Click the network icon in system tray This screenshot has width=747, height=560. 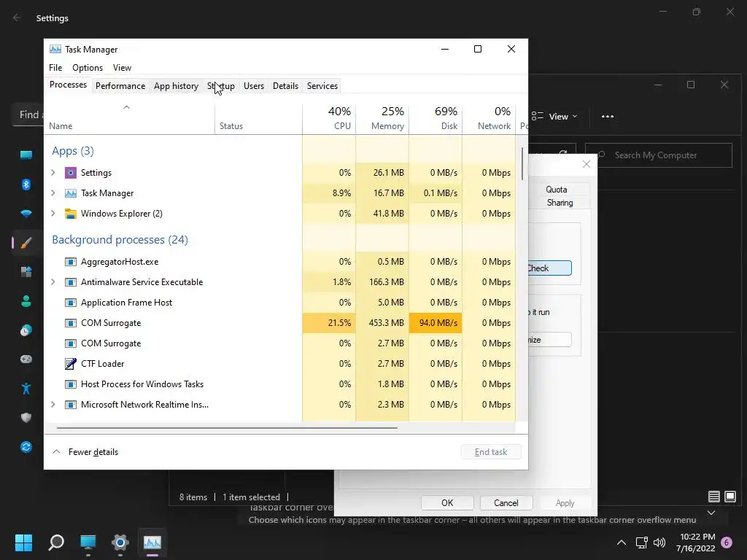(642, 542)
